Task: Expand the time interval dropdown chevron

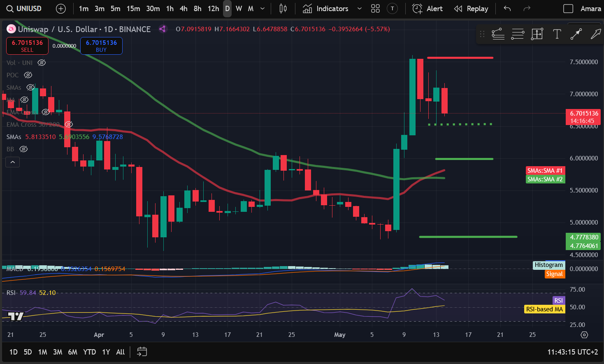Action: pos(263,9)
